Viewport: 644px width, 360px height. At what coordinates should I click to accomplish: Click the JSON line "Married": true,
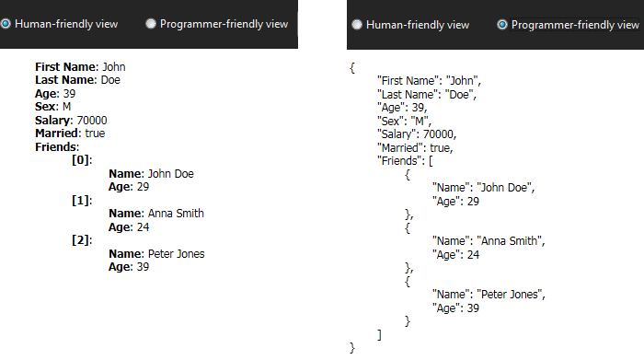coord(415,147)
